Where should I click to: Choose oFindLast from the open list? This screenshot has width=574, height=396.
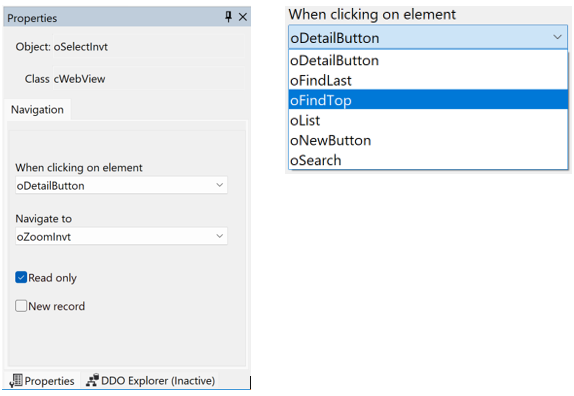[428, 81]
